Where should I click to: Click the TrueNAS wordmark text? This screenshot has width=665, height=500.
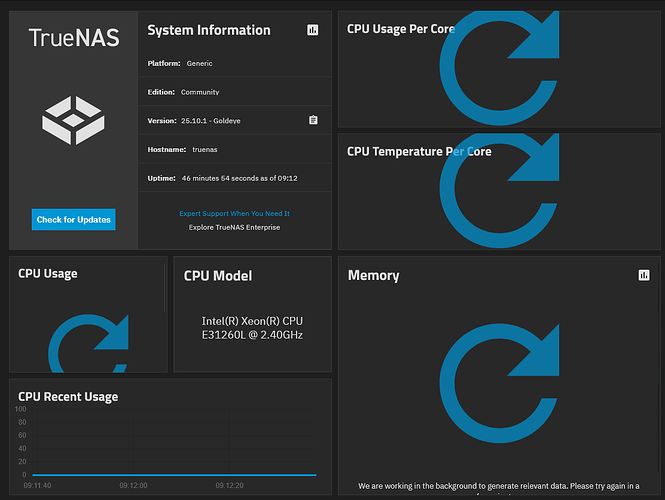74,38
